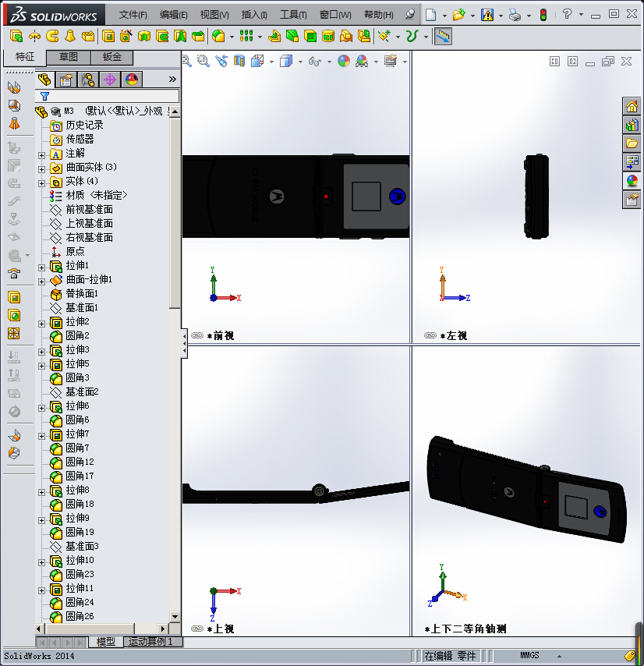Select 前视基准面 in the tree

pos(89,210)
